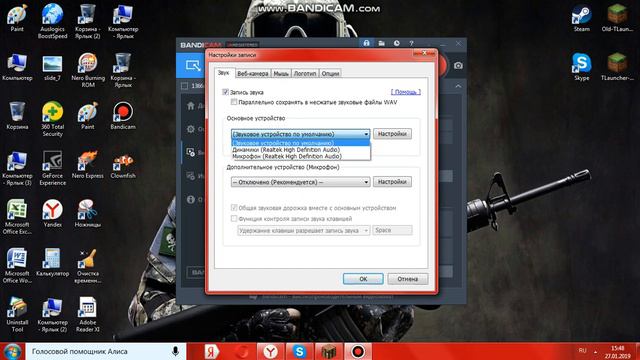The image size is (640, 360).
Task: Select Bandicam screen recording mode icon
Action: tap(192, 65)
